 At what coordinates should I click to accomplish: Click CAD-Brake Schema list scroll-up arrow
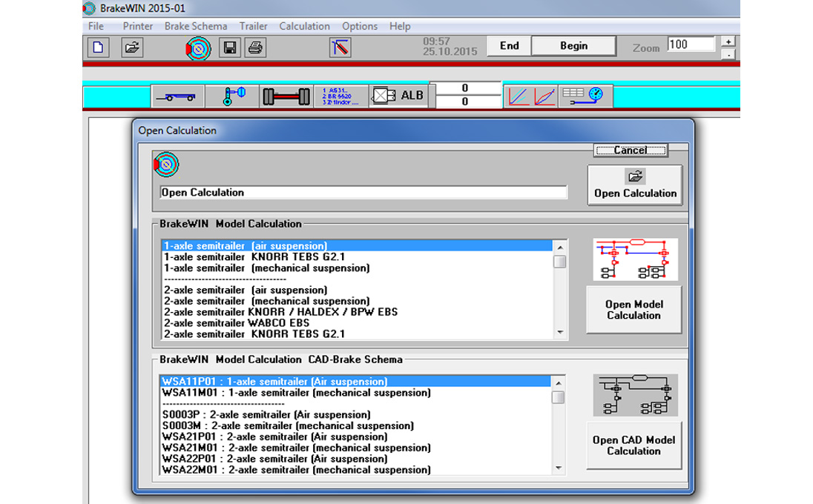pos(559,383)
